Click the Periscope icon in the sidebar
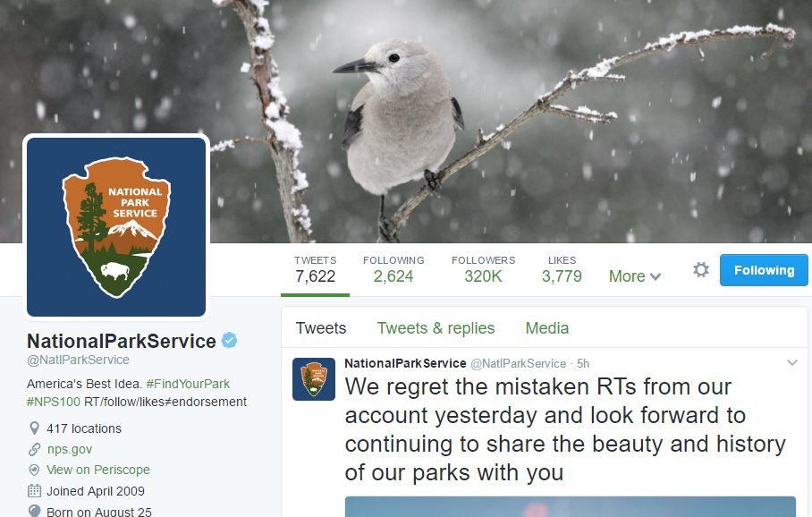This screenshot has width=812, height=517. coord(34,470)
